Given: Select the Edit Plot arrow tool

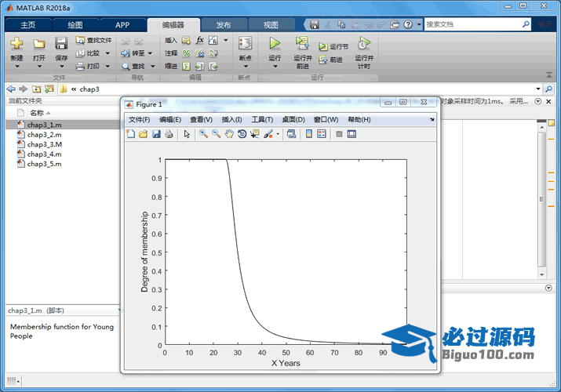Looking at the screenshot, I should (x=187, y=134).
